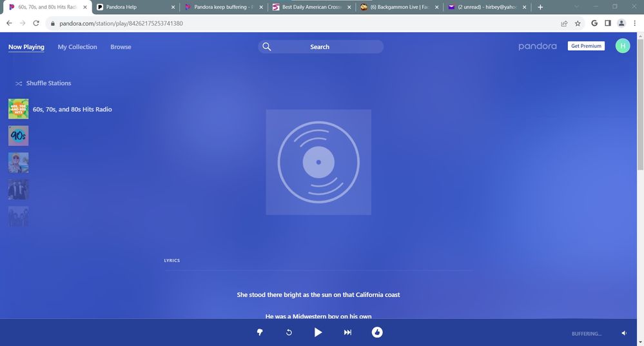Go to the Now Playing tab
The height and width of the screenshot is (346, 644).
pyautogui.click(x=26, y=47)
